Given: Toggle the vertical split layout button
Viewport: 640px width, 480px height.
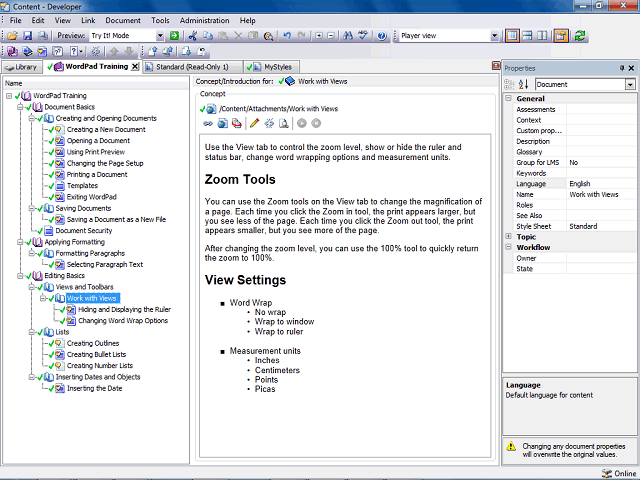Looking at the screenshot, I should click(512, 36).
